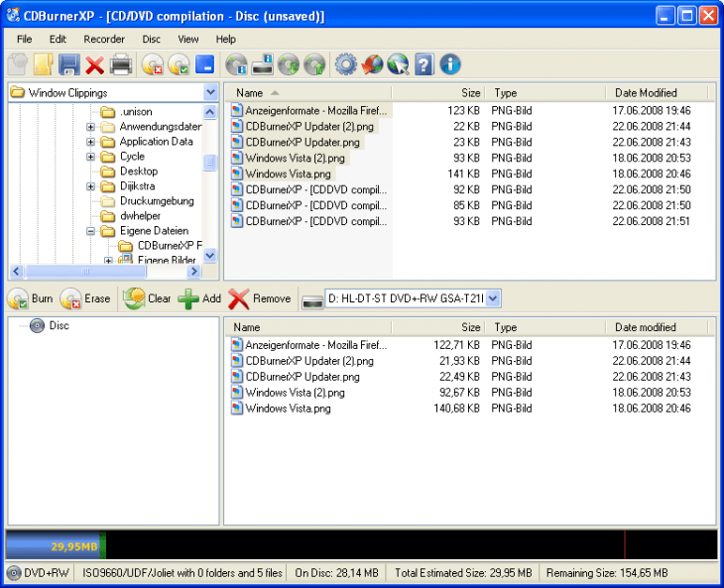
Task: Click the Save compilation floppy disk icon
Action: 68,65
